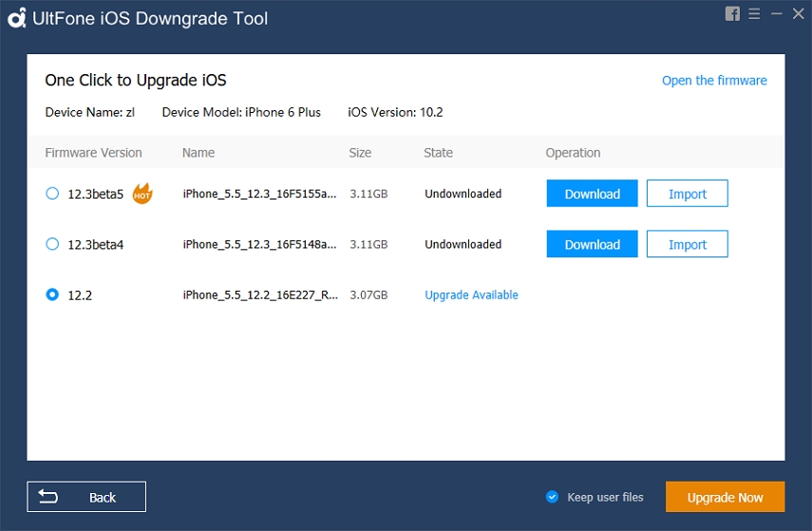Download the 12.3beta4 firmware

592,244
